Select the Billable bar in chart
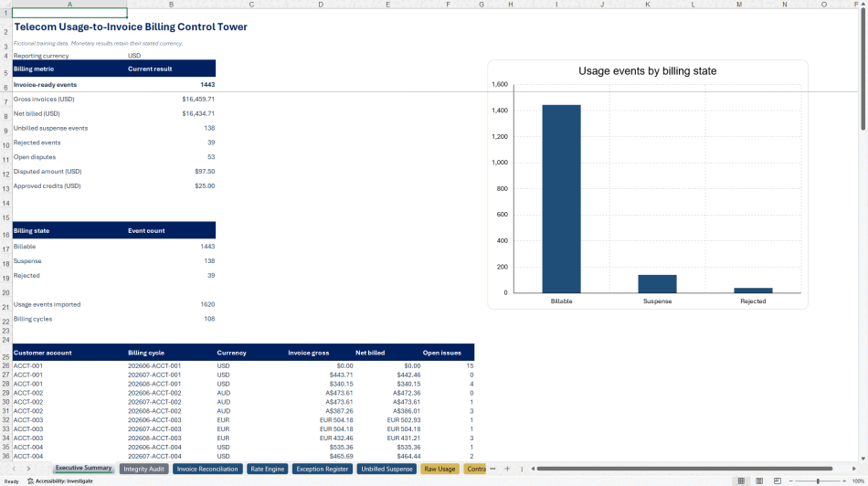Image resolution: width=868 pixels, height=486 pixels. click(561, 199)
